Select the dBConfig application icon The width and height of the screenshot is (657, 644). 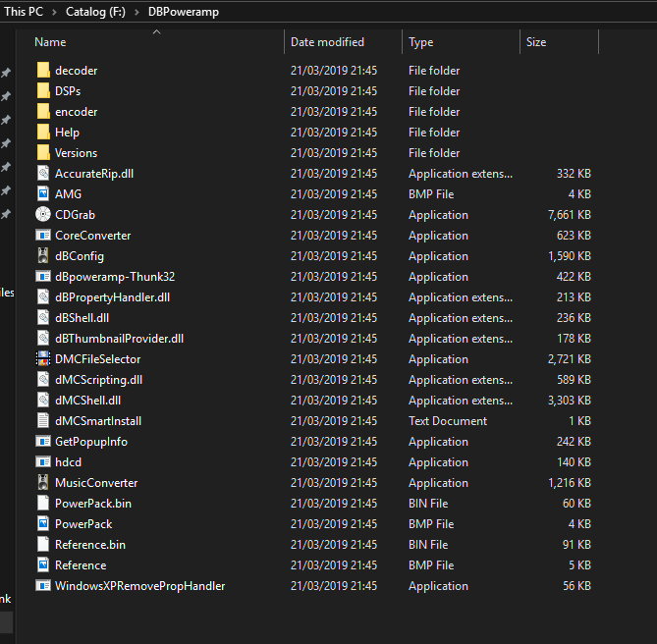point(43,256)
